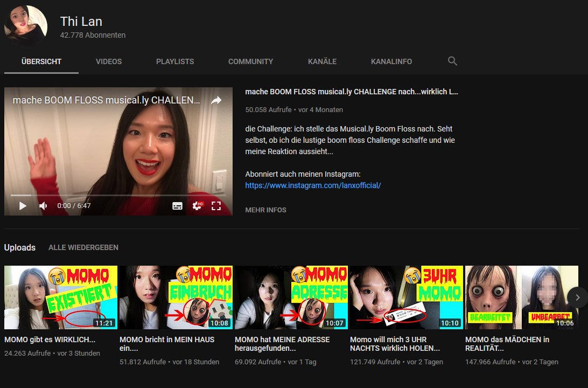The image size is (588, 388).
Task: Open thumbnail of MOMO Einbruch video
Action: tap(176, 297)
